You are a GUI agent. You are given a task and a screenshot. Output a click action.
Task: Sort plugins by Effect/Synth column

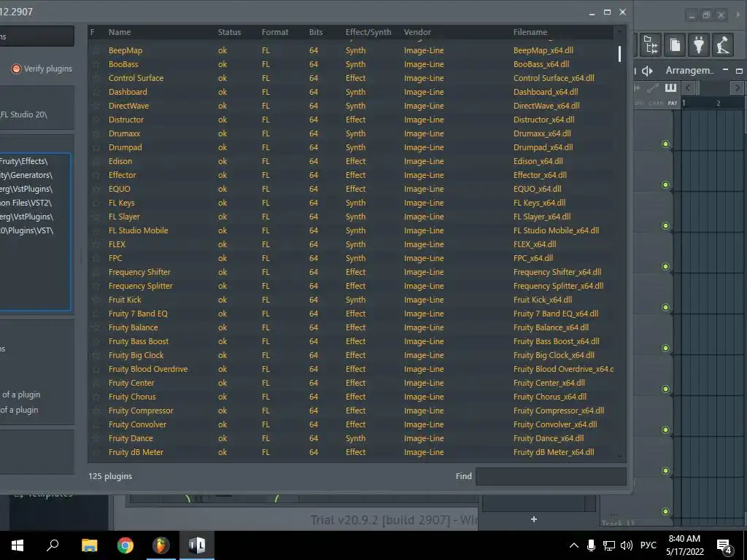(368, 32)
